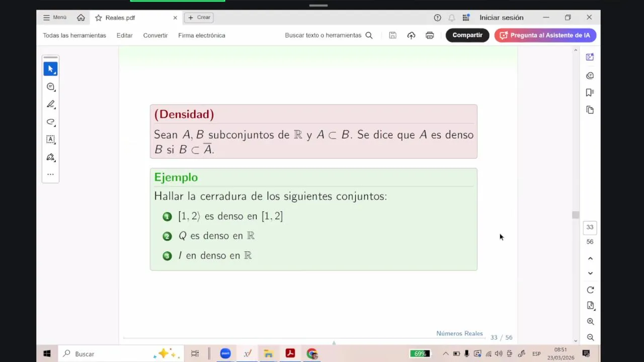Open more tools ellipsis in quick toolbar
Viewport: 644px width, 362px height.
(50, 174)
